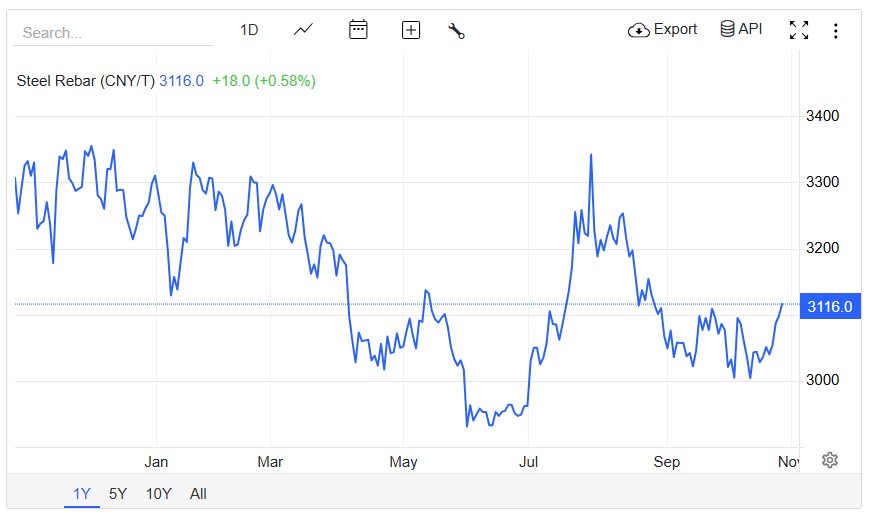Open chart settings gear icon

[829, 460]
